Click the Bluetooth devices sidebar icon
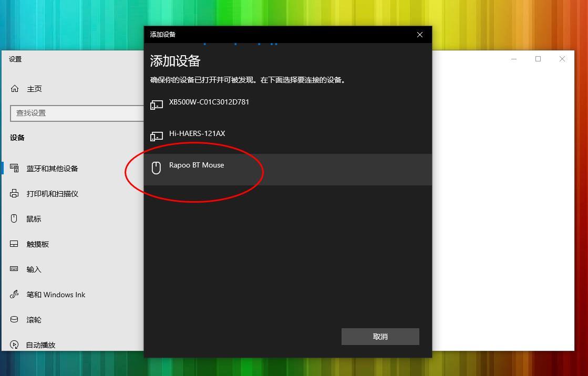 pyautogui.click(x=14, y=168)
